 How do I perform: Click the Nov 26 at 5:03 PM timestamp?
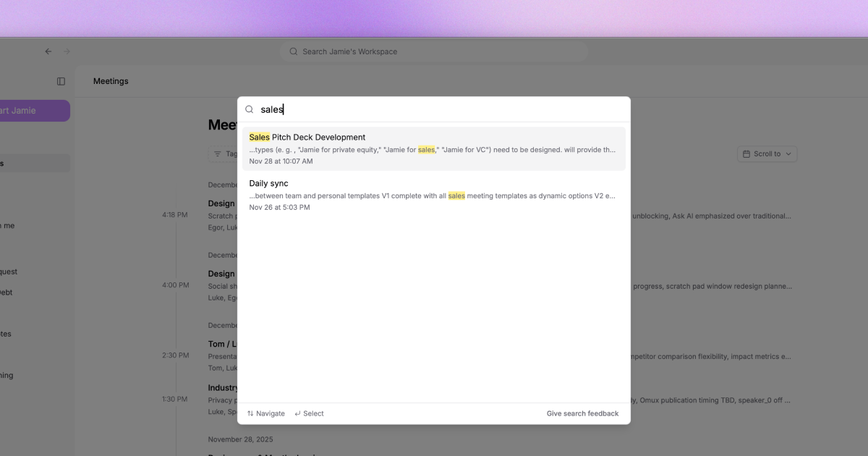[x=279, y=207]
